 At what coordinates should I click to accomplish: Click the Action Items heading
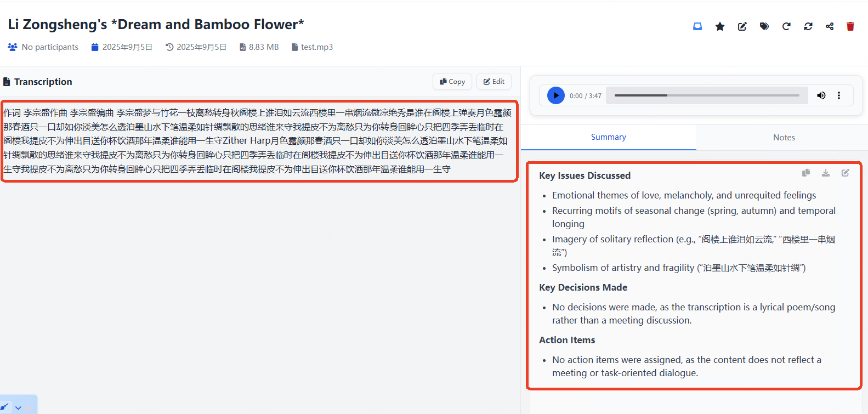click(567, 340)
